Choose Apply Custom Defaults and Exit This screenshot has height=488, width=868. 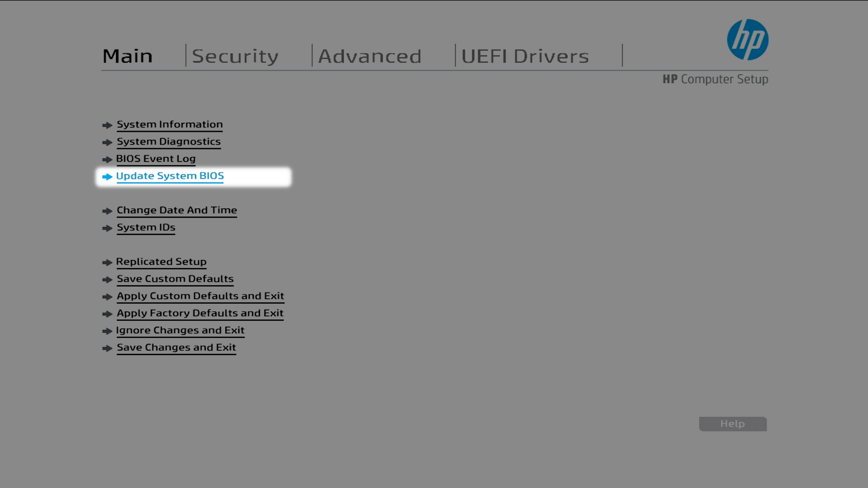click(x=200, y=296)
